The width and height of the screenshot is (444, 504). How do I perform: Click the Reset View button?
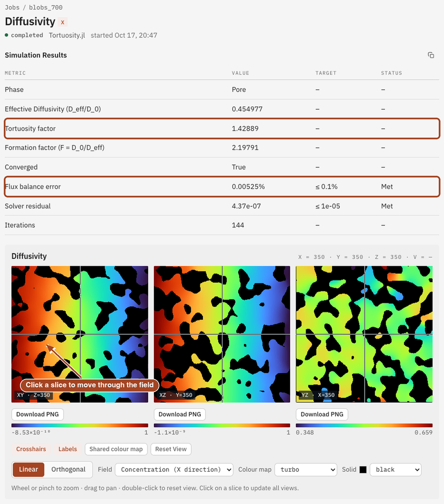(171, 449)
